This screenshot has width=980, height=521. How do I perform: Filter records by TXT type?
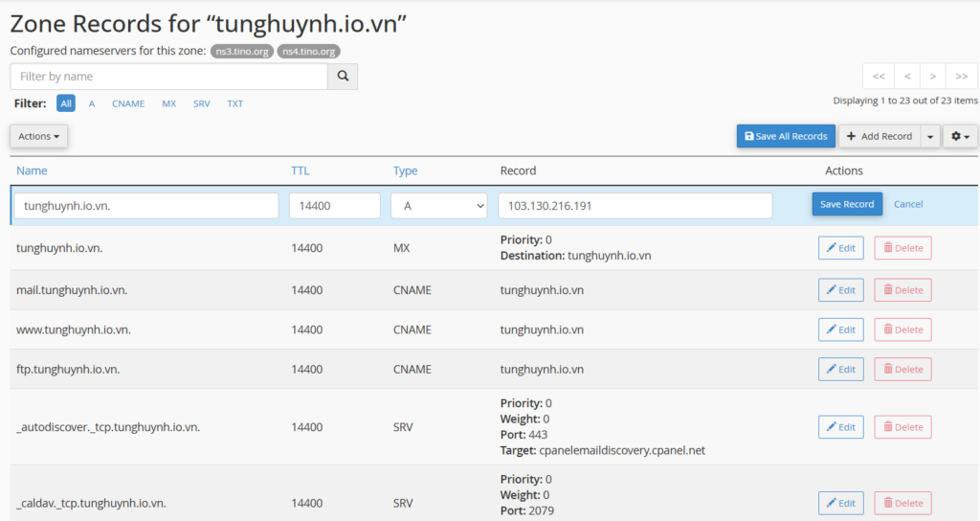234,103
